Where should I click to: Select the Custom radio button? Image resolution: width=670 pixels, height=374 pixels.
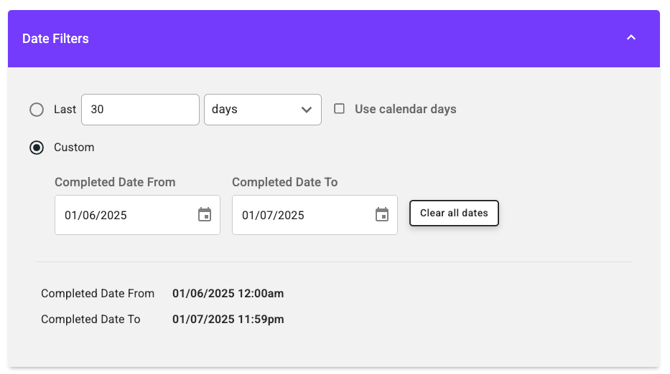click(37, 147)
